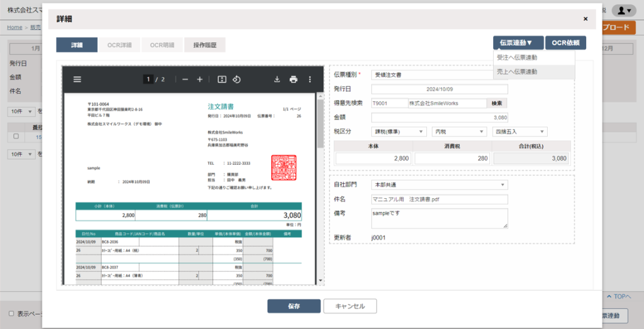Viewport: 644px width, 329px height.
Task: Open the Home breadcrumb link
Action: pos(14,28)
